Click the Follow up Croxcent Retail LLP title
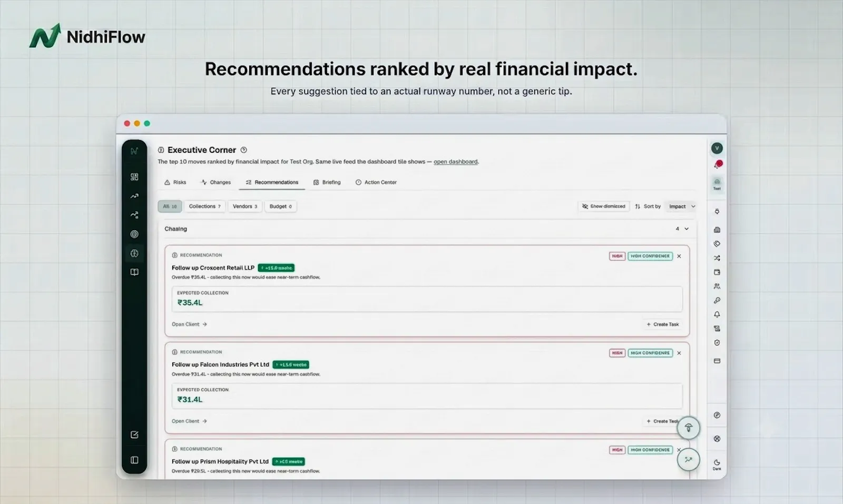 (x=213, y=268)
